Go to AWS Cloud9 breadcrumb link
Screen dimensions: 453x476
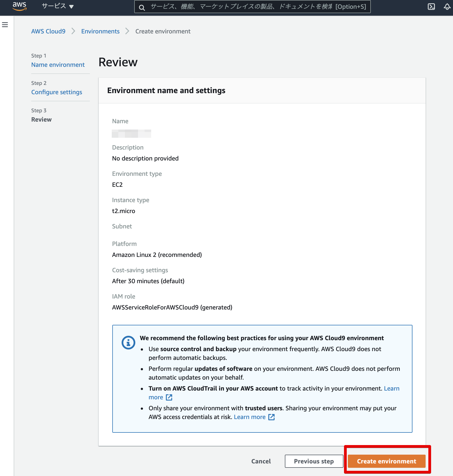(48, 31)
